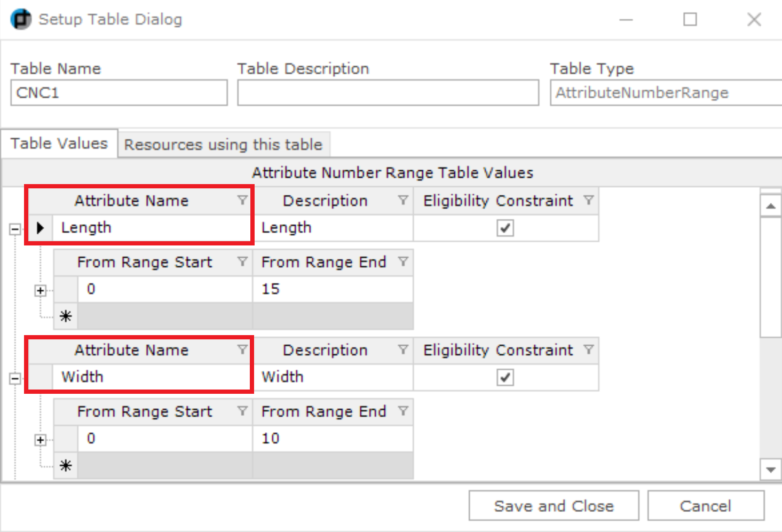Click the asterisk icon to add a new Width range
Screen dimensions: 782x532
[x=65, y=465]
